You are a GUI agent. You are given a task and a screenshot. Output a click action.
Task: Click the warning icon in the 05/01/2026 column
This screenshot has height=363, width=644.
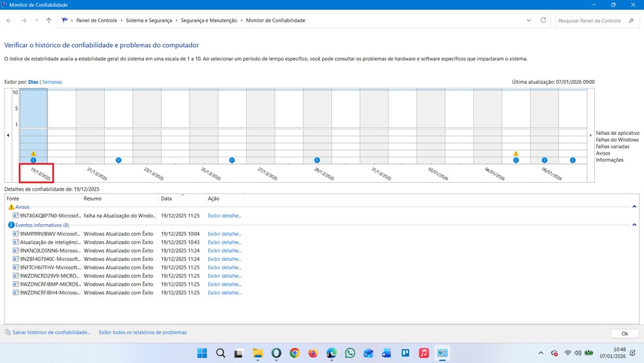click(x=516, y=154)
